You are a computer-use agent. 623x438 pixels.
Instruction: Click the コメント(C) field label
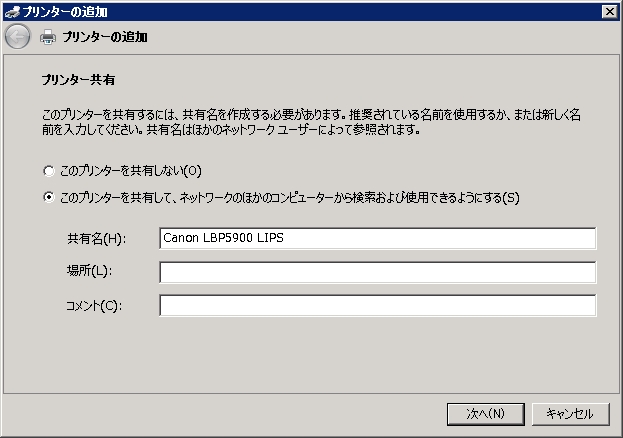pyautogui.click(x=93, y=305)
